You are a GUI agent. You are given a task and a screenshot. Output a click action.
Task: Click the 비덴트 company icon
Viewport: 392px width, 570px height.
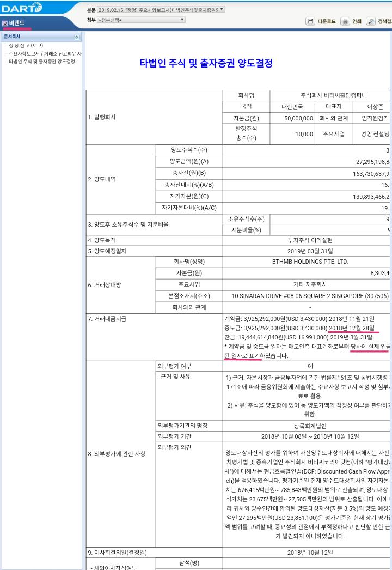[x=5, y=23]
